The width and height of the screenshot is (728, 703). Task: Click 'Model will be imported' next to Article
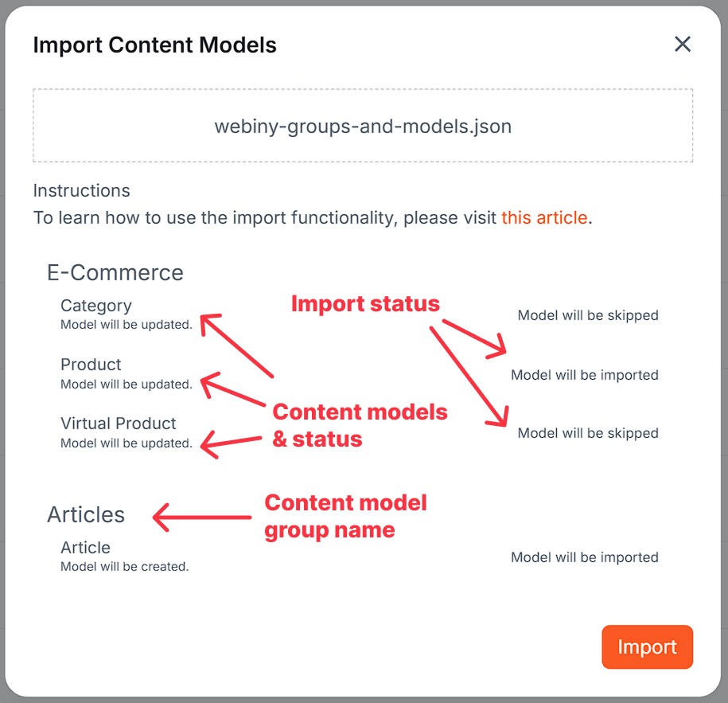pos(584,557)
